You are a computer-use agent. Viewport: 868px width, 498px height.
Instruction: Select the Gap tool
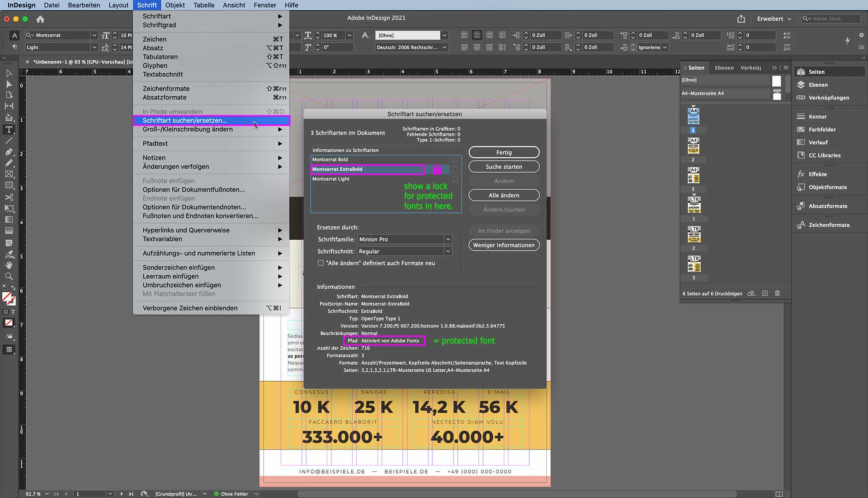point(9,106)
